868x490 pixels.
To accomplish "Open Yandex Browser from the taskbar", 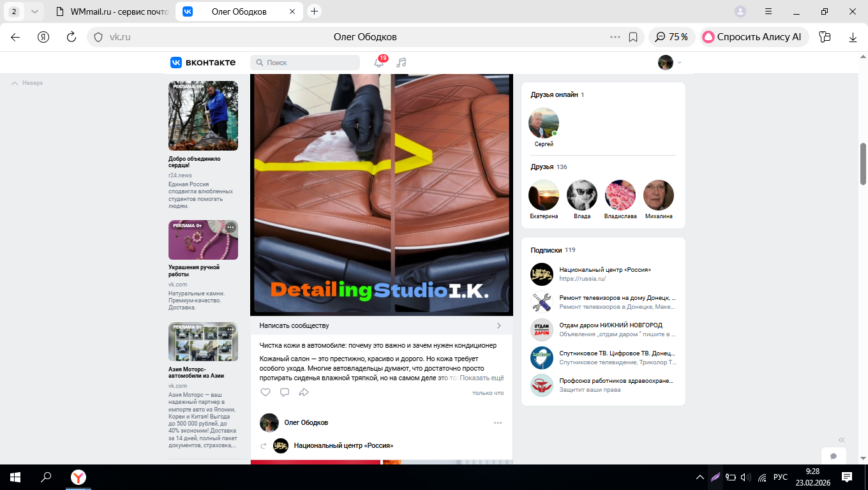I will coord(79,477).
